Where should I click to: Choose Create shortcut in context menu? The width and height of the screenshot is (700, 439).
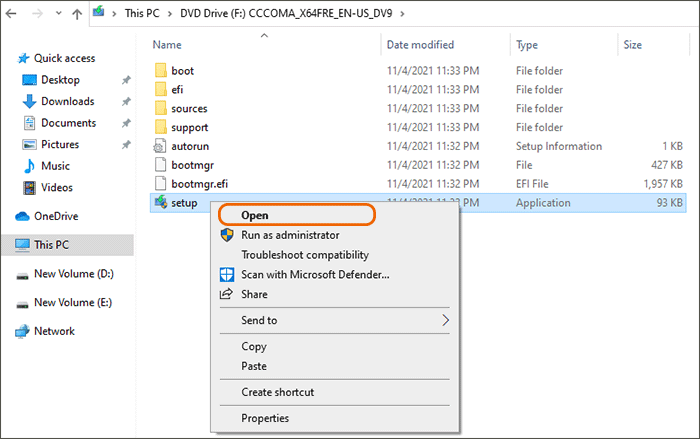coord(278,392)
